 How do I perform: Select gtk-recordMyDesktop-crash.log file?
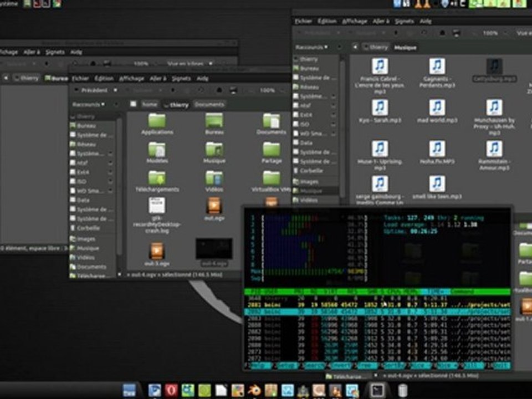click(157, 215)
